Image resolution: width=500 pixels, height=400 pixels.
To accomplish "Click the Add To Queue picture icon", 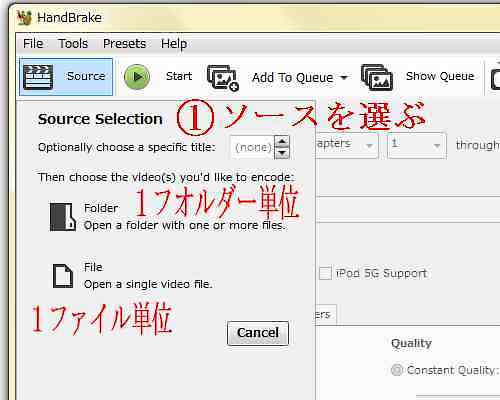I will pos(223,78).
